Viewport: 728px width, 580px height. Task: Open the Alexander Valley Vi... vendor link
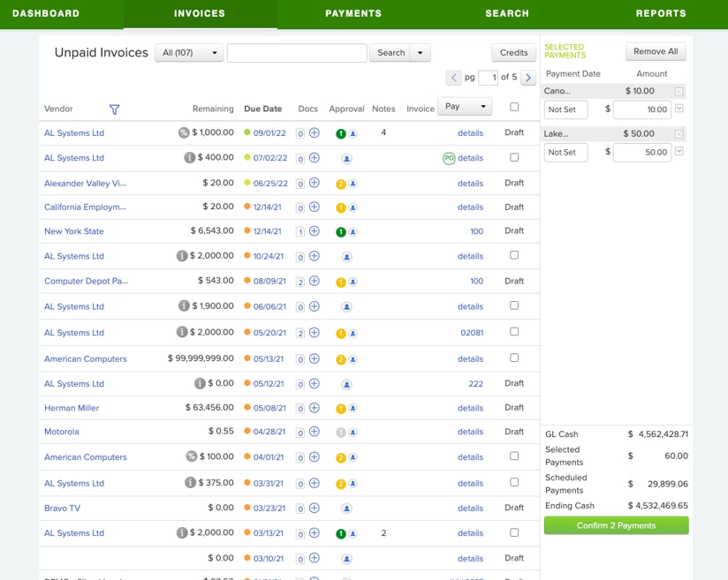85,184
